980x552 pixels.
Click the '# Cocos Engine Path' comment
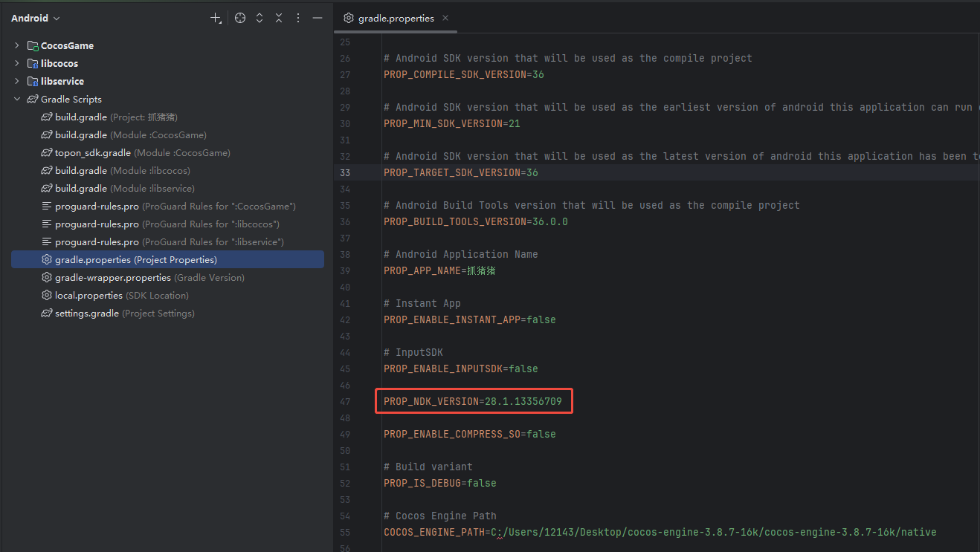click(x=440, y=516)
